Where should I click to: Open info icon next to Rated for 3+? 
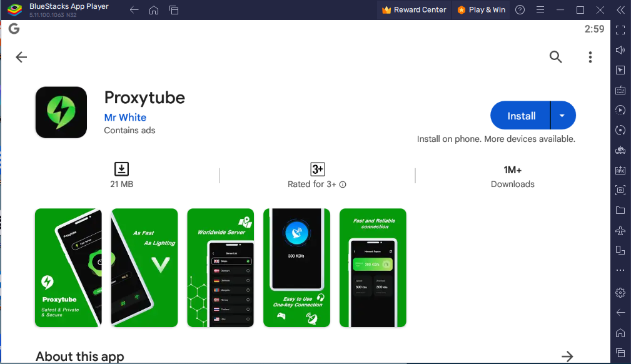343,185
